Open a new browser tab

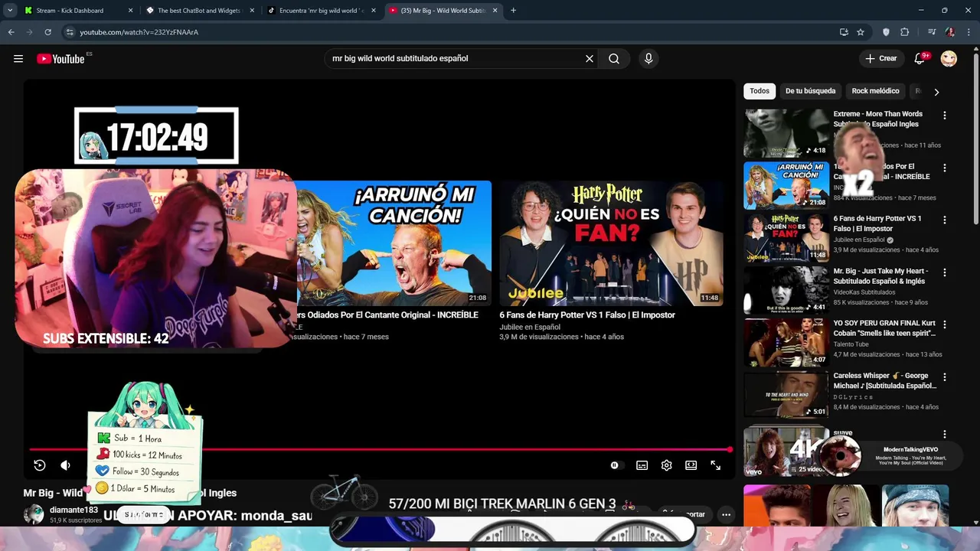513,11
